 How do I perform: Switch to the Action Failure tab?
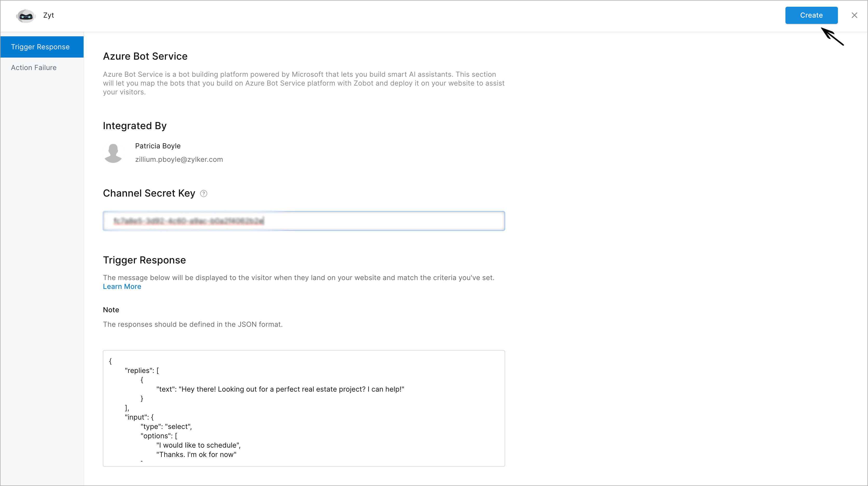tap(34, 68)
